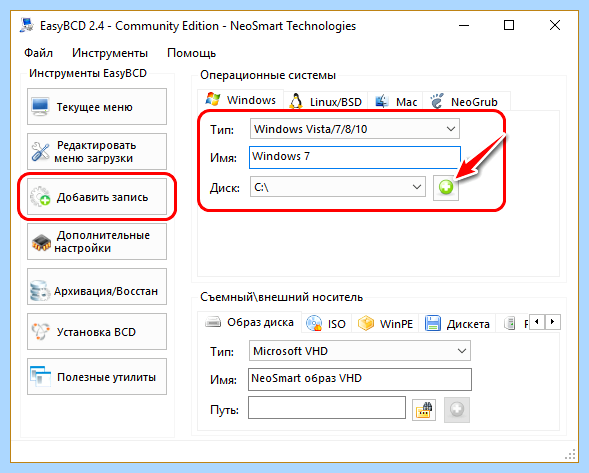Switch to the Mac tab

[396, 102]
